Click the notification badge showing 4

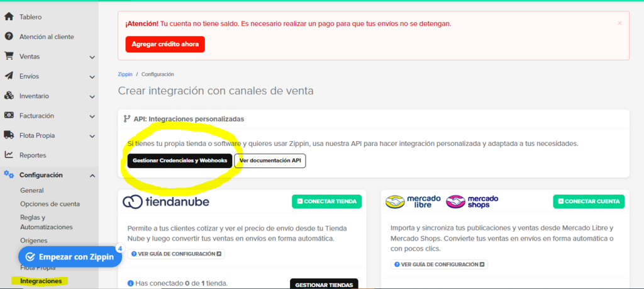120,248
